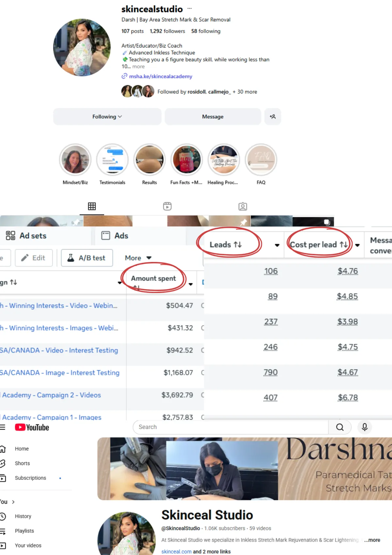This screenshot has height=555, width=392.
Task: Open 'and 2 more links' on channel
Action: click(212, 551)
